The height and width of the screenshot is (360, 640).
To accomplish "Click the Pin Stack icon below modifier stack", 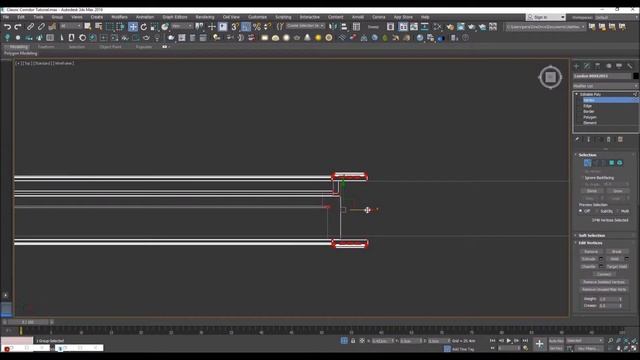I will [x=577, y=140].
